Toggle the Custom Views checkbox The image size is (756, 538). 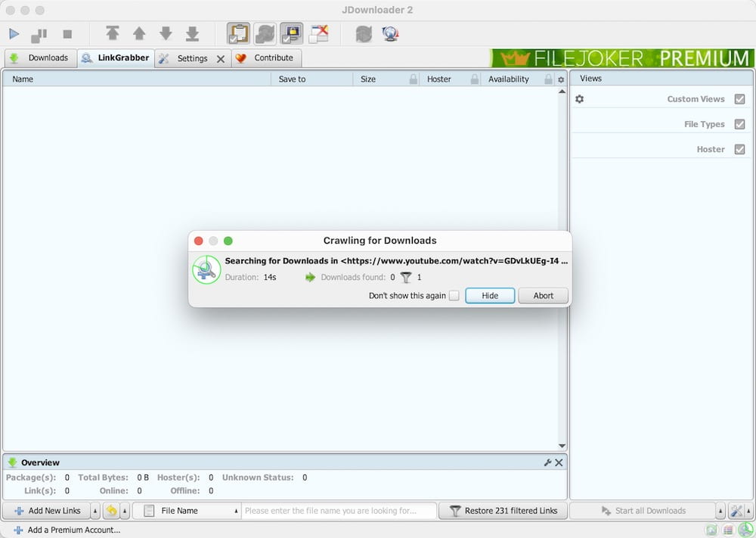739,99
